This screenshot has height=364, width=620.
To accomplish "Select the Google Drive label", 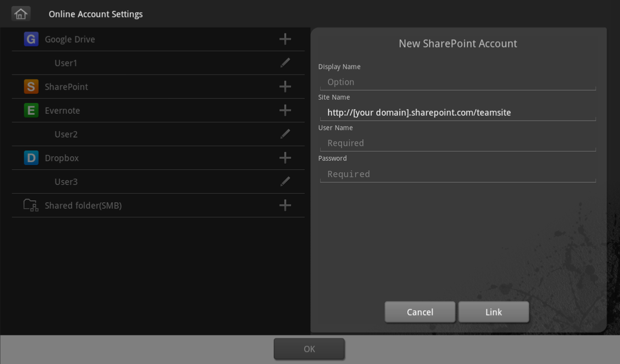I will pyautogui.click(x=70, y=40).
